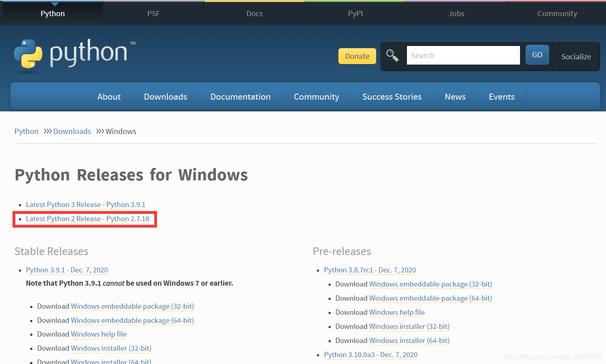This screenshot has width=606, height=364.
Task: Click the Python logo image
Action: (75, 55)
